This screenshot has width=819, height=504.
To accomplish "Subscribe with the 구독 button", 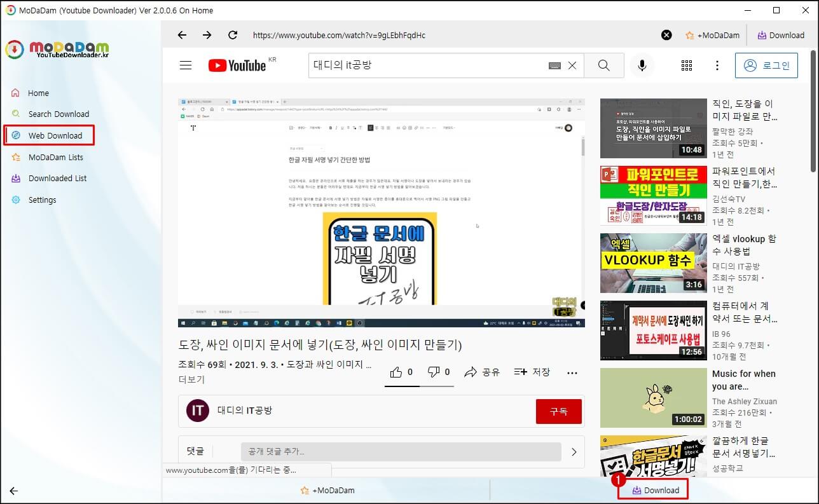I will coord(559,411).
